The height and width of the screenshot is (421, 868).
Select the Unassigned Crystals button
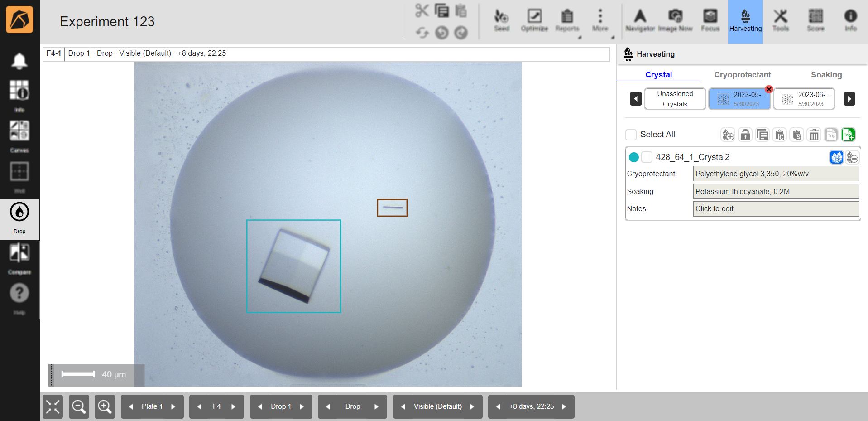675,99
